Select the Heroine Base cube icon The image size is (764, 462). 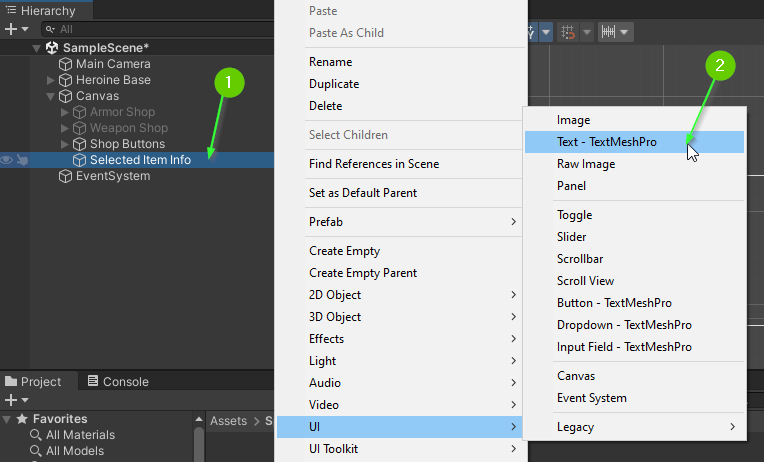pyautogui.click(x=65, y=80)
